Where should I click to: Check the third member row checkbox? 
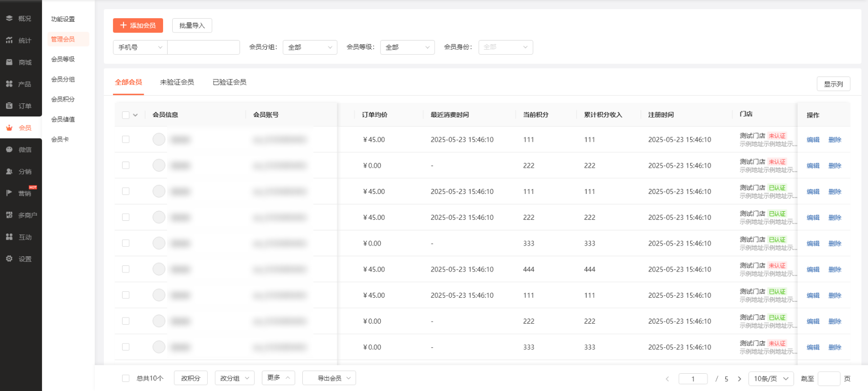(x=126, y=191)
